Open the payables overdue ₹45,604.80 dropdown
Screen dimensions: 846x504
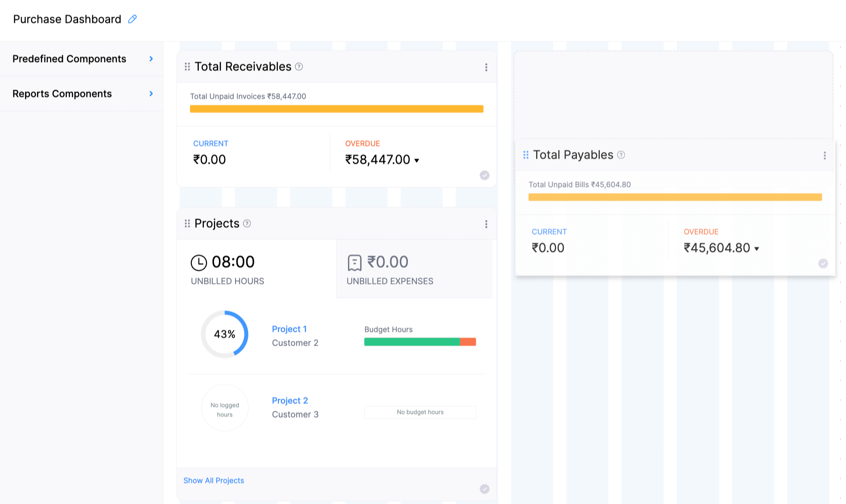(x=757, y=249)
